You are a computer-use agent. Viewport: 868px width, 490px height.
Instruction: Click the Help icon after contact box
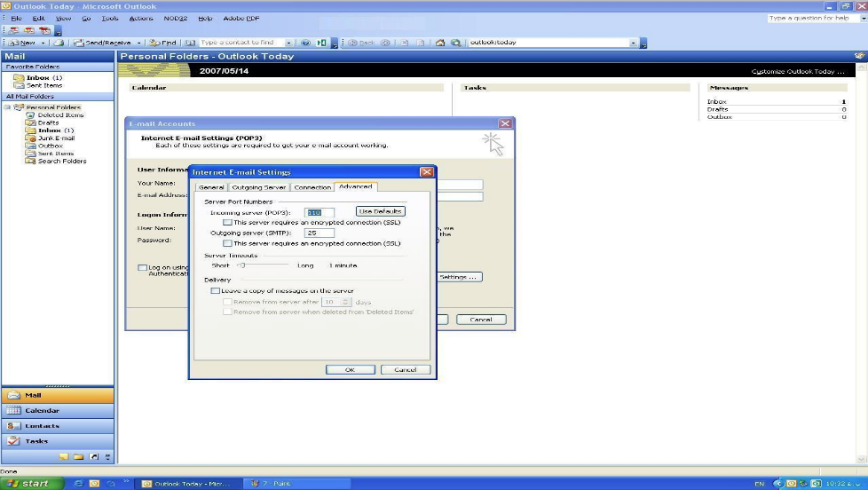305,43
